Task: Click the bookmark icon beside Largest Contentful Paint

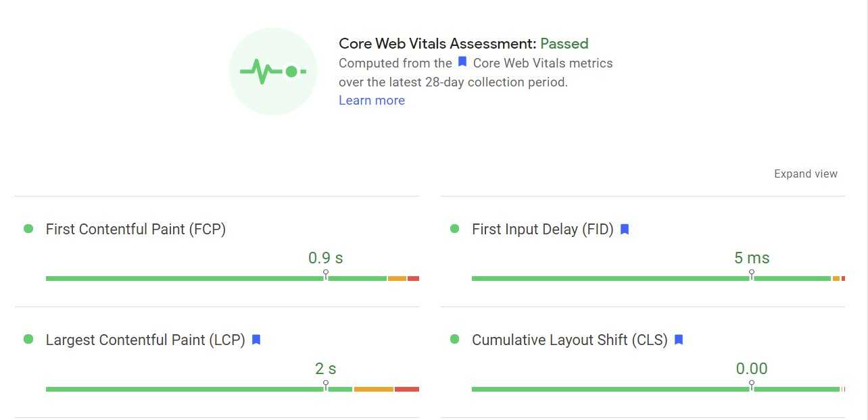Action: pos(256,340)
